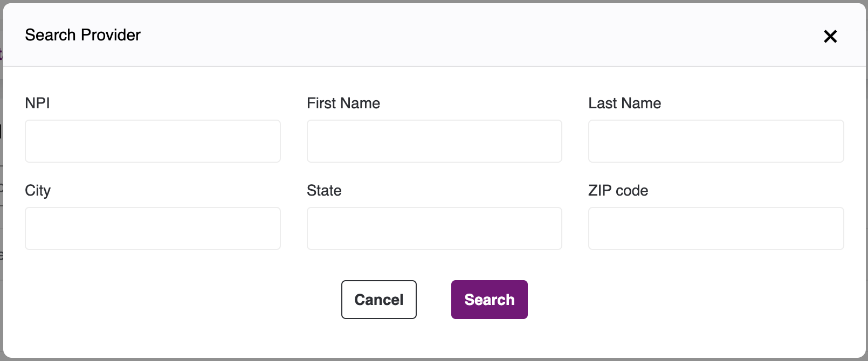The width and height of the screenshot is (868, 361).
Task: Select the ZIP code input field
Action: point(715,228)
